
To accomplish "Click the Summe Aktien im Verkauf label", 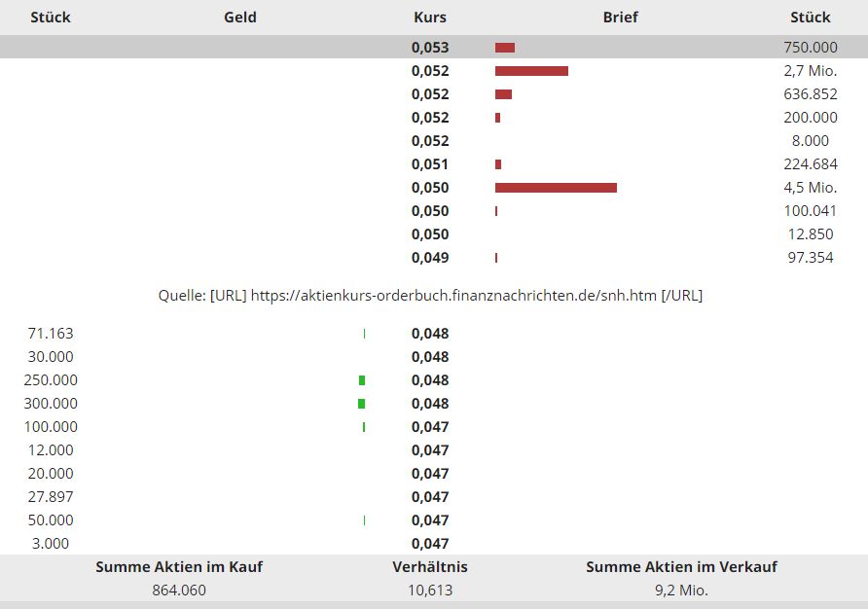I will [681, 566].
